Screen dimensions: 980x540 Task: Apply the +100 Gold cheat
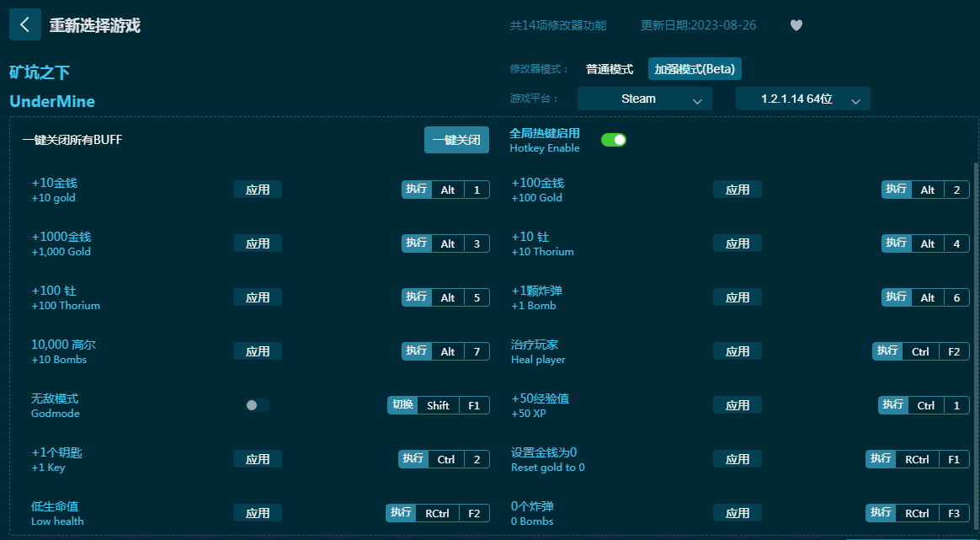tap(738, 190)
